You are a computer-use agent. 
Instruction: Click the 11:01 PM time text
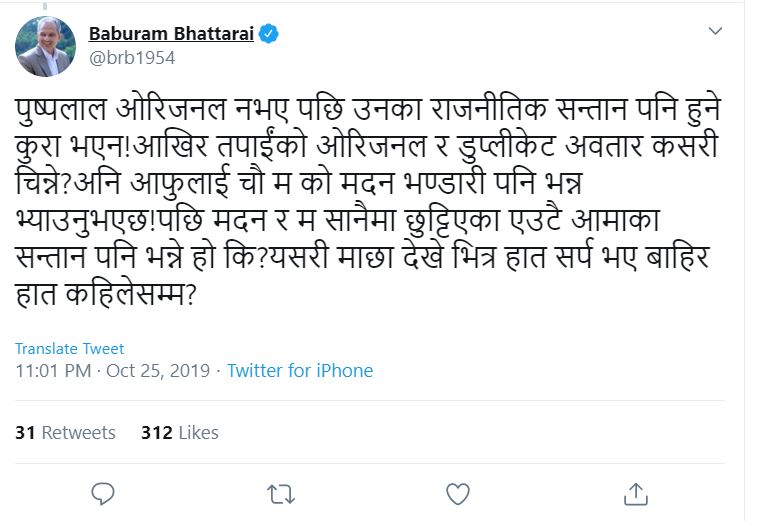pos(53,371)
